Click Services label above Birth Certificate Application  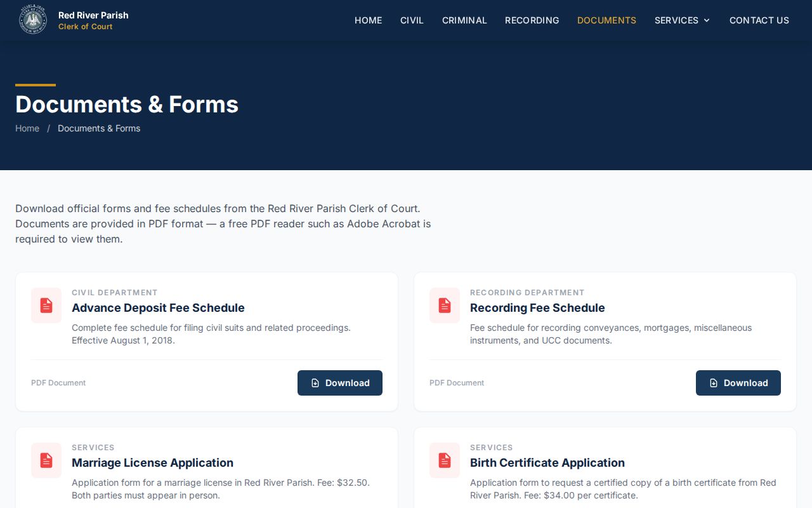point(492,448)
